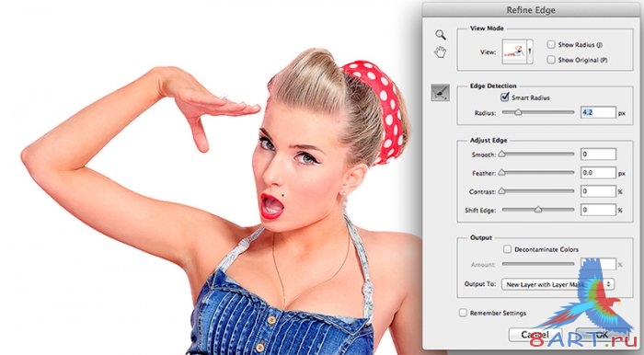Click the Smooth slider handle
Viewport: 644px width, 355px height.
click(501, 155)
